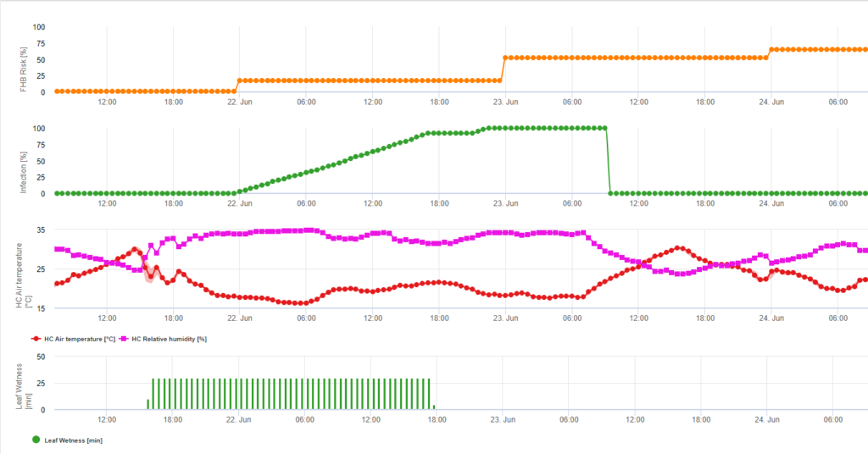The image size is (868, 454).
Task: Click the '23. Jun' label under Infection chart
Action: (x=505, y=204)
